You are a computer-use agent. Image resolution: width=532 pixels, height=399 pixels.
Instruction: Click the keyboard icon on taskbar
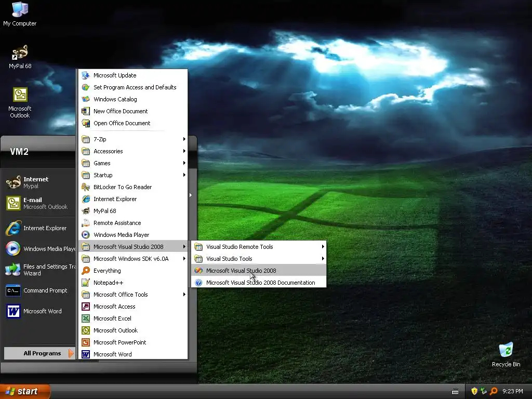455,392
